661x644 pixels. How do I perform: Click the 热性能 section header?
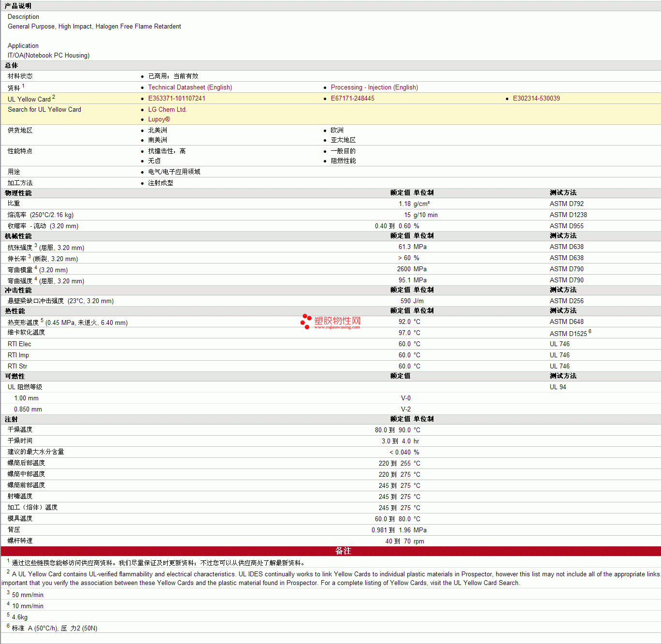coord(15,311)
